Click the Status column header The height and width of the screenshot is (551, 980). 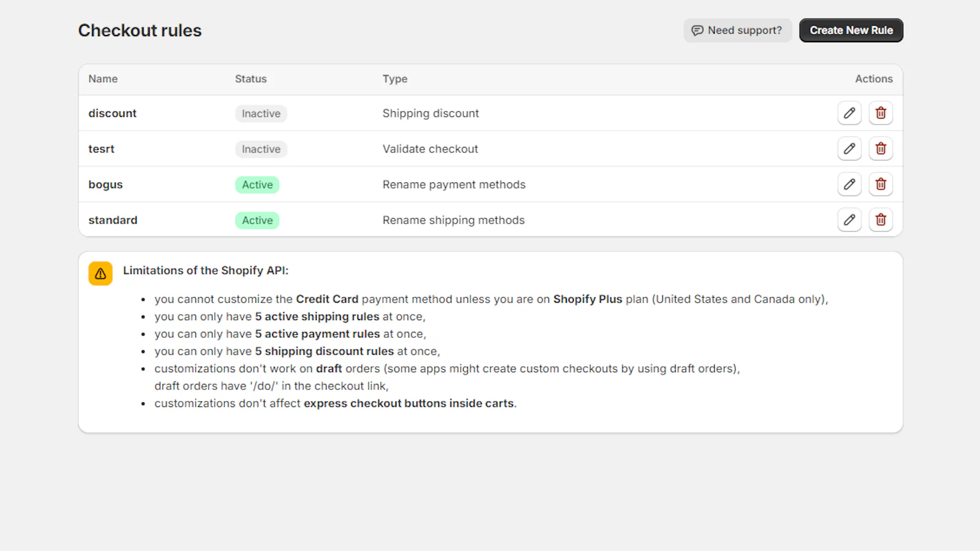(251, 79)
